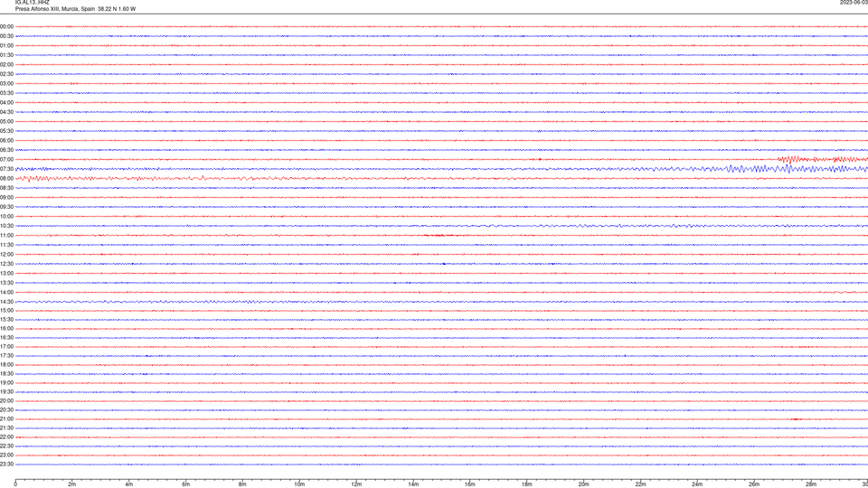Viewport: 868px width, 488px height.
Task: Pick the 02:00 time label
Action: [6, 65]
